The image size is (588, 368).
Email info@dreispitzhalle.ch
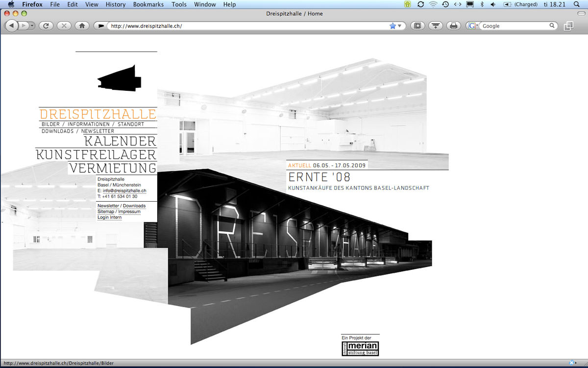point(124,190)
